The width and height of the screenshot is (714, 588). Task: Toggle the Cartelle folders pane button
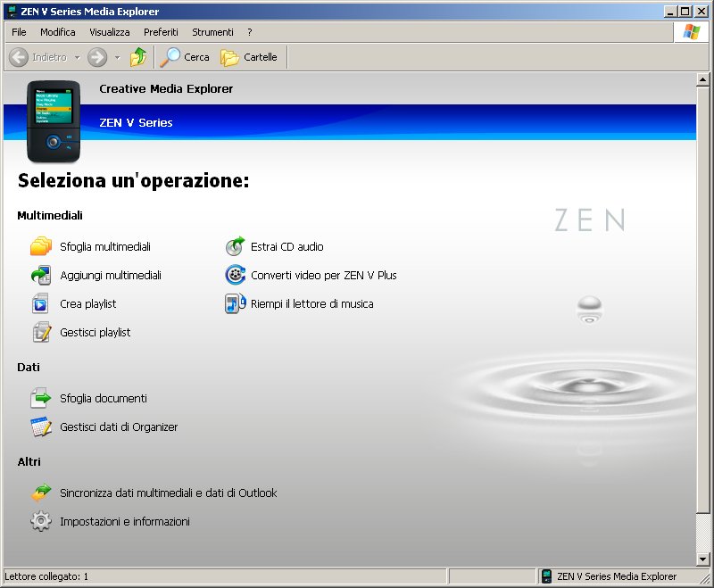click(x=249, y=57)
